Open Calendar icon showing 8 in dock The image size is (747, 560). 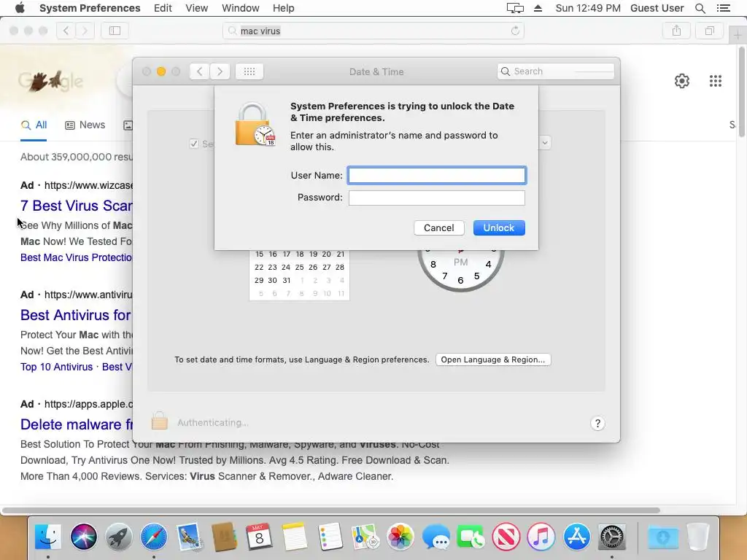coord(259,537)
